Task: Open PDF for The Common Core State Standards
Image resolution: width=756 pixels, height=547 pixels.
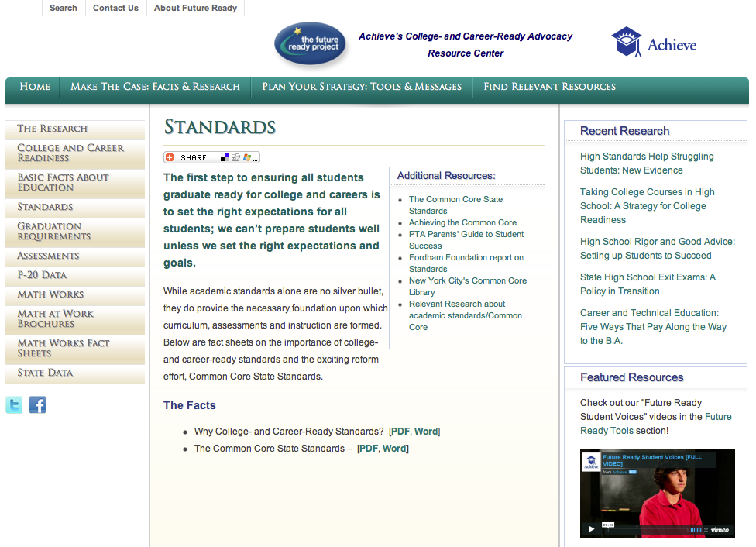Action: (369, 449)
